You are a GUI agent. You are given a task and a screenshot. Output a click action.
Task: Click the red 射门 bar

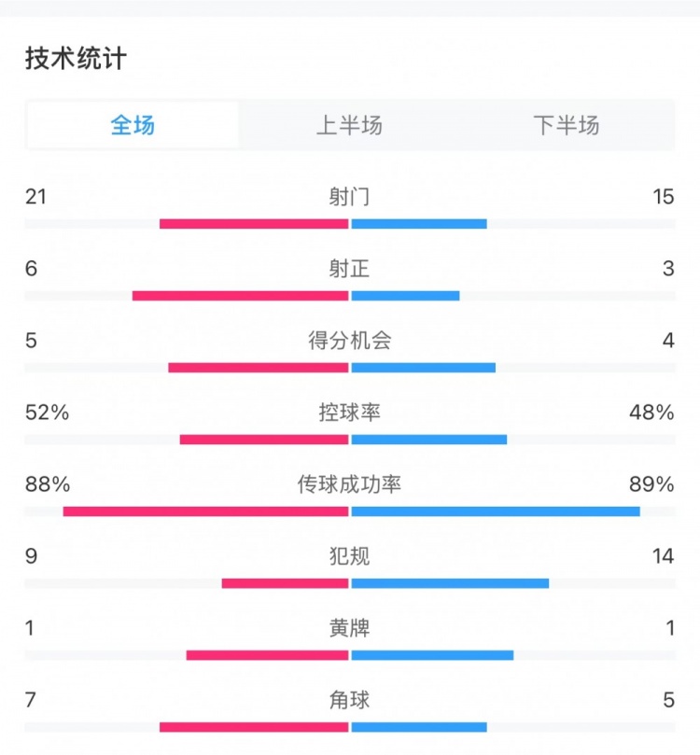tap(254, 224)
